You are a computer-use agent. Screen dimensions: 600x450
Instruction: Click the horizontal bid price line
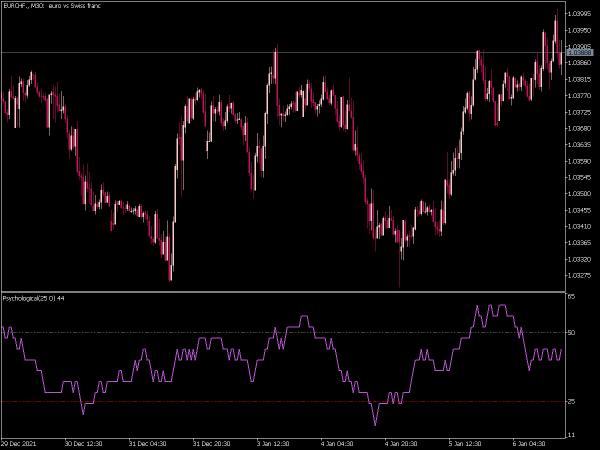pos(300,52)
